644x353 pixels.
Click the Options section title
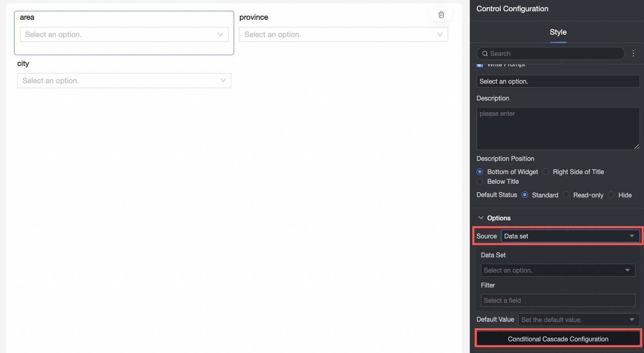(499, 218)
